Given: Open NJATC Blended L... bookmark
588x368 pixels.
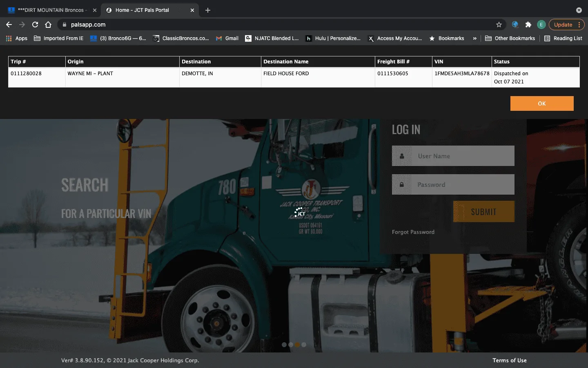Looking at the screenshot, I should point(272,38).
